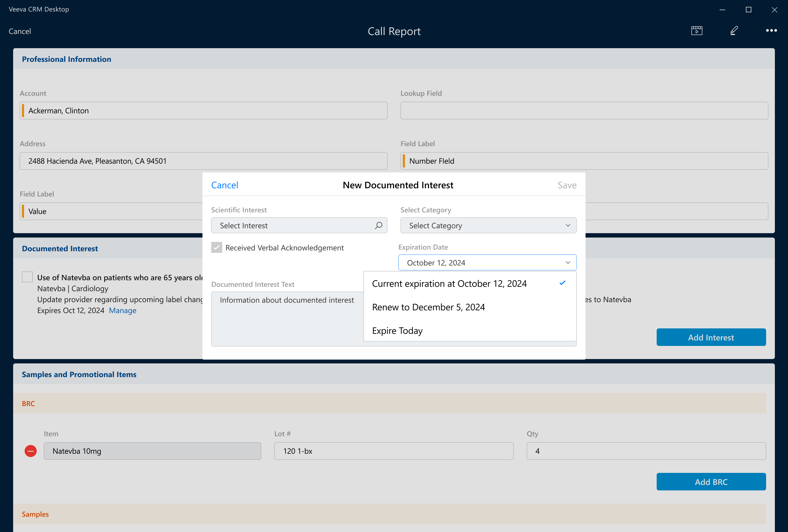Select Renew to December 5, 2024
The image size is (788, 532).
tap(428, 307)
